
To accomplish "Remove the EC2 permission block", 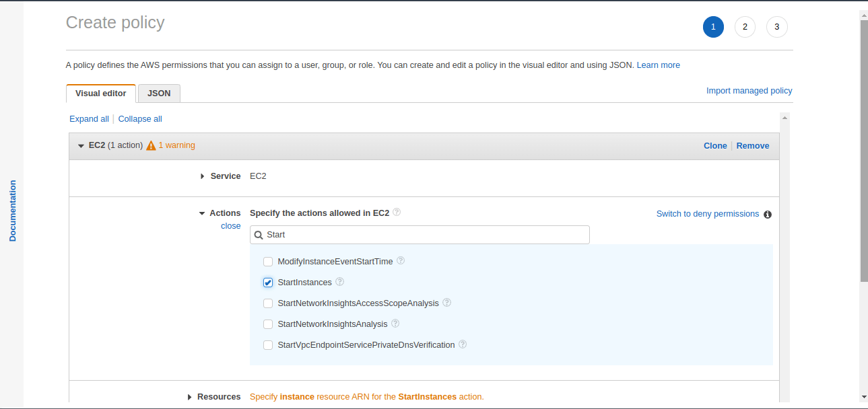I will click(752, 146).
